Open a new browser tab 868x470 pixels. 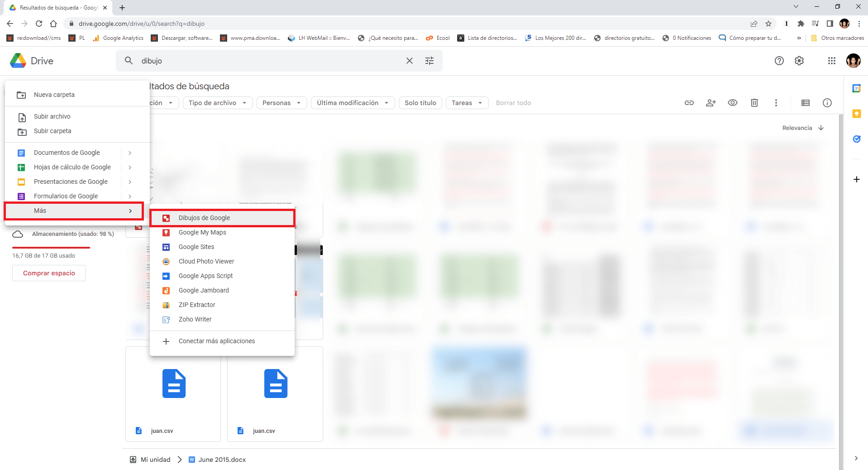(122, 8)
